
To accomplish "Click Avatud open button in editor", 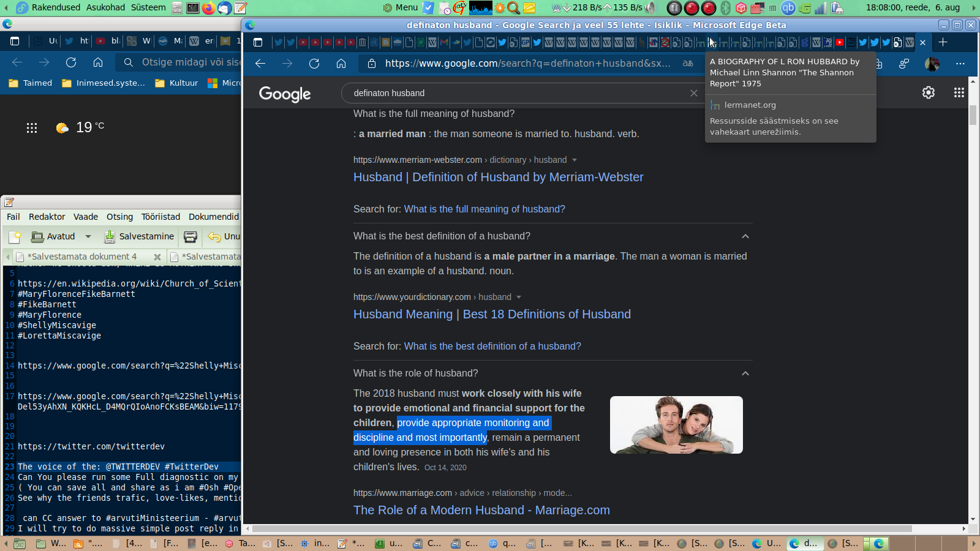I will (x=53, y=236).
